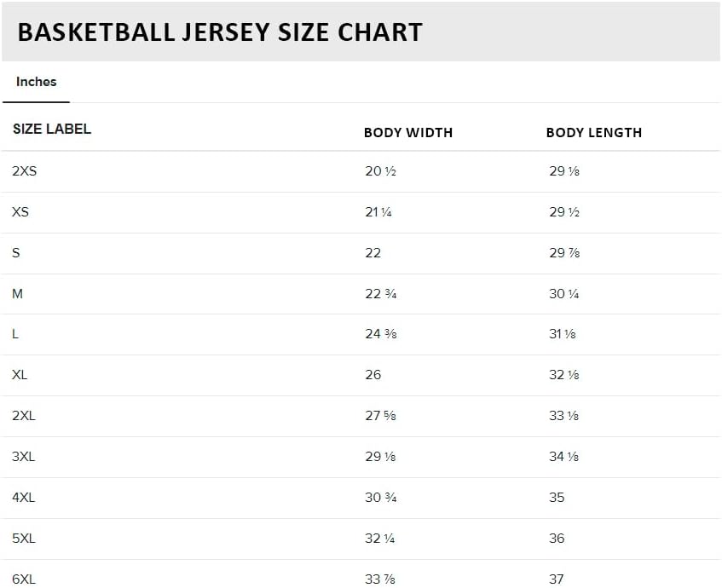Click the M size label
This screenshot has width=722, height=588.
pyautogui.click(x=18, y=294)
